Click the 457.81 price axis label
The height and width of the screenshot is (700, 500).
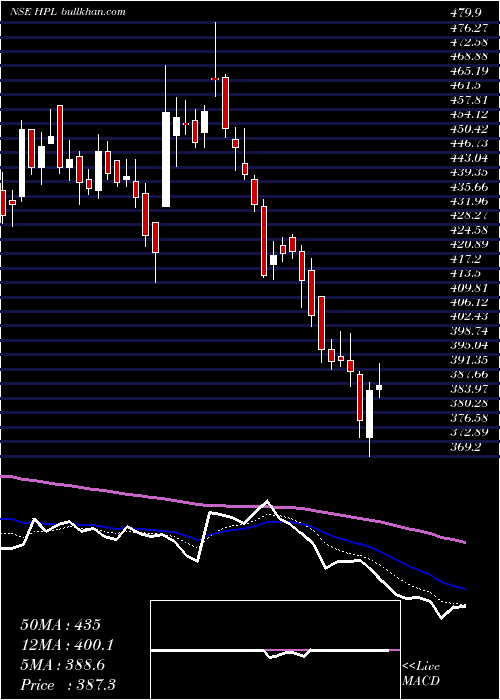(x=468, y=100)
